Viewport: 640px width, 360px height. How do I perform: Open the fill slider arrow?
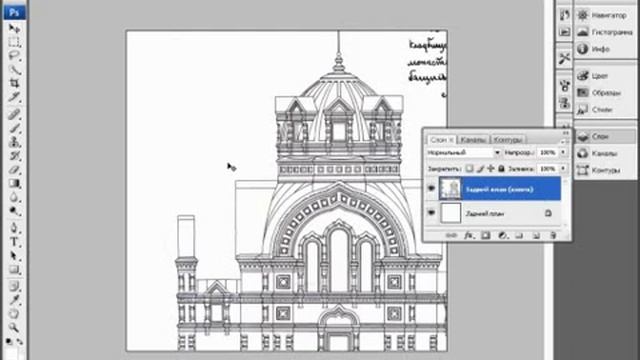tap(563, 168)
